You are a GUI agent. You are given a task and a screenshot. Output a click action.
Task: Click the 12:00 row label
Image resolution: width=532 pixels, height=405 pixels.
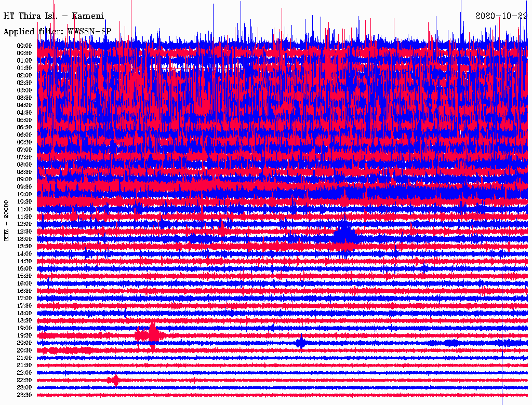tap(24, 224)
